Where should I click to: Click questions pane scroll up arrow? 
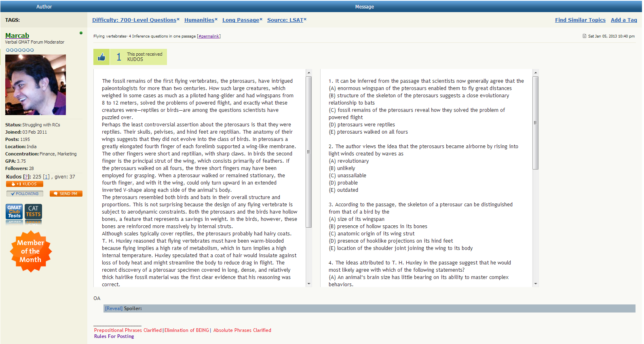[x=536, y=73]
